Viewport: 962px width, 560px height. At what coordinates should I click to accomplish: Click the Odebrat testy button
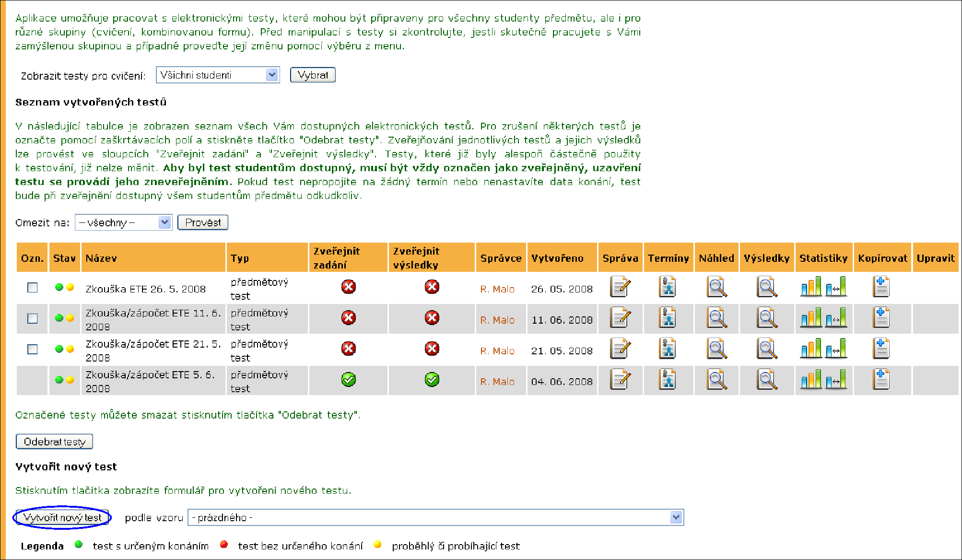pos(54,442)
